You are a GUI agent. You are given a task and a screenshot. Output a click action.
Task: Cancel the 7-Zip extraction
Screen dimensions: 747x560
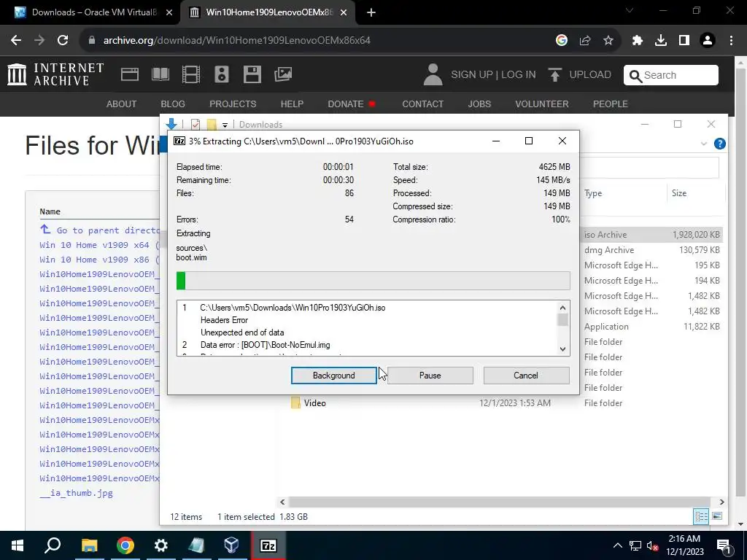click(526, 376)
